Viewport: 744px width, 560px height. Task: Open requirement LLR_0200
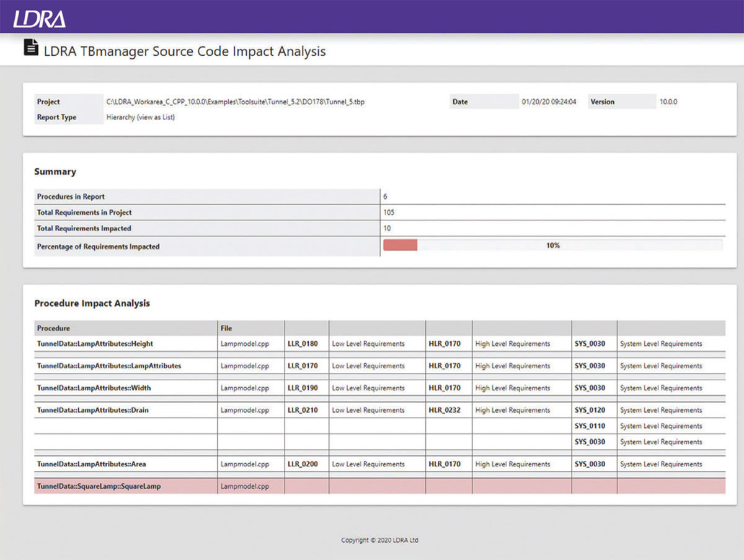[x=303, y=464]
